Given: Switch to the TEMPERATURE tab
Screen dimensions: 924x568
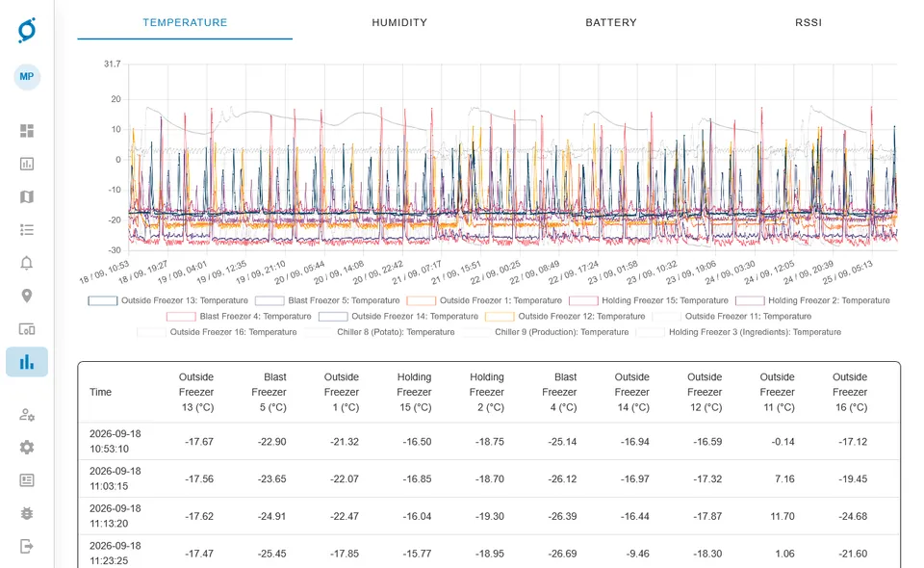Looking at the screenshot, I should tap(185, 22).
